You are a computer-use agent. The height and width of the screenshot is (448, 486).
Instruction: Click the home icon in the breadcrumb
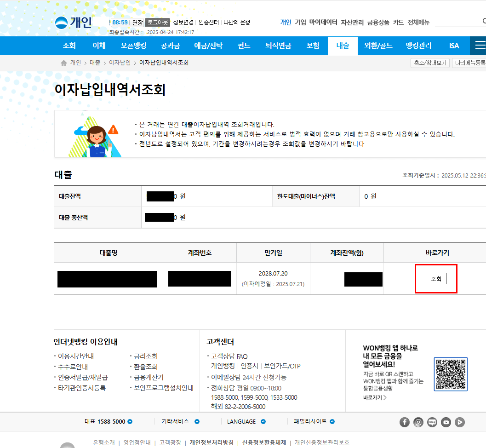coord(64,63)
